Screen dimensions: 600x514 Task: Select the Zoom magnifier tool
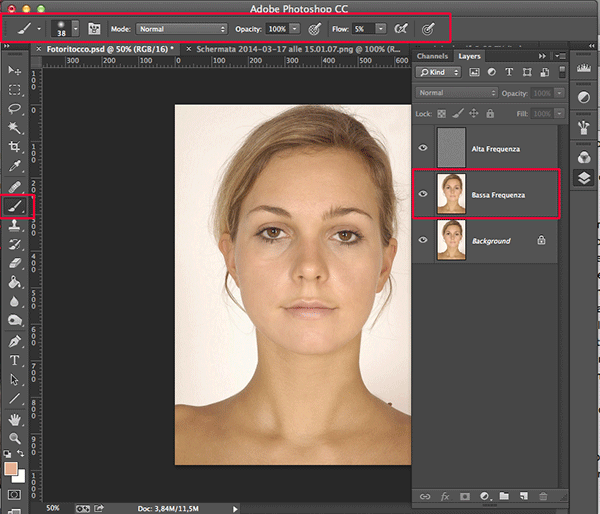(x=15, y=438)
